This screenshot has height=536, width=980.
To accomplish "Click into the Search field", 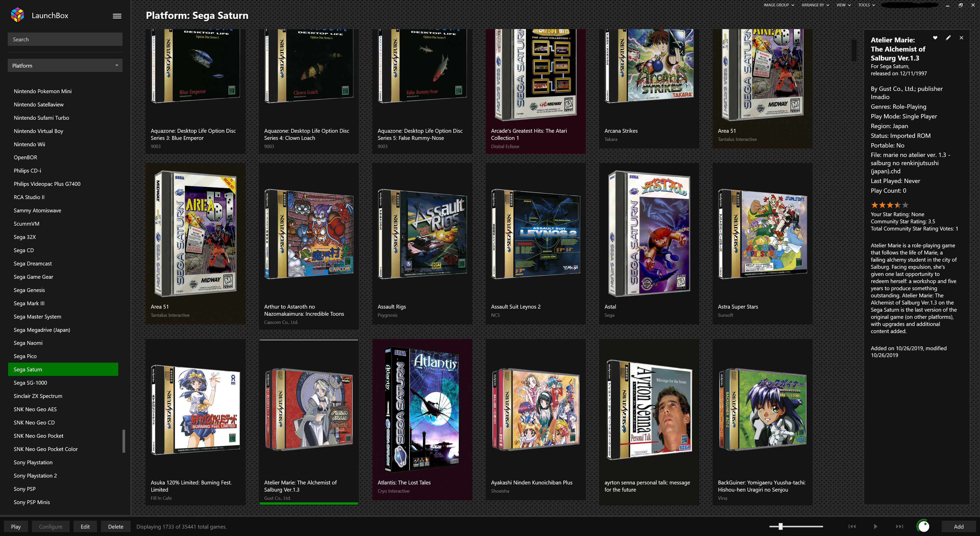I will coord(65,39).
